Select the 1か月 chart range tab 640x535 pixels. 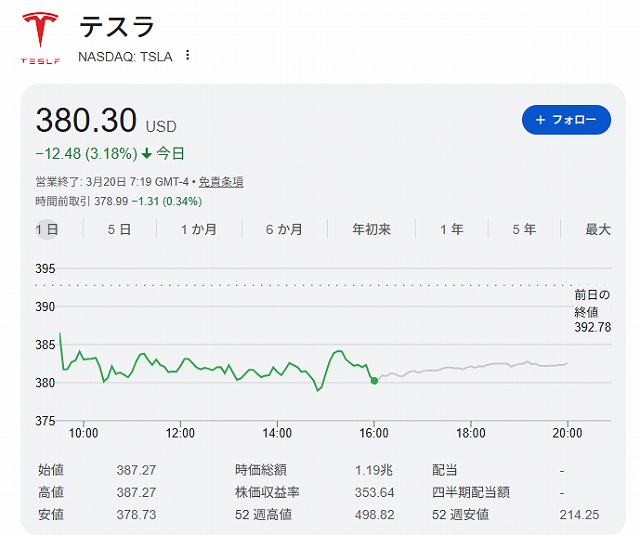coord(198,229)
